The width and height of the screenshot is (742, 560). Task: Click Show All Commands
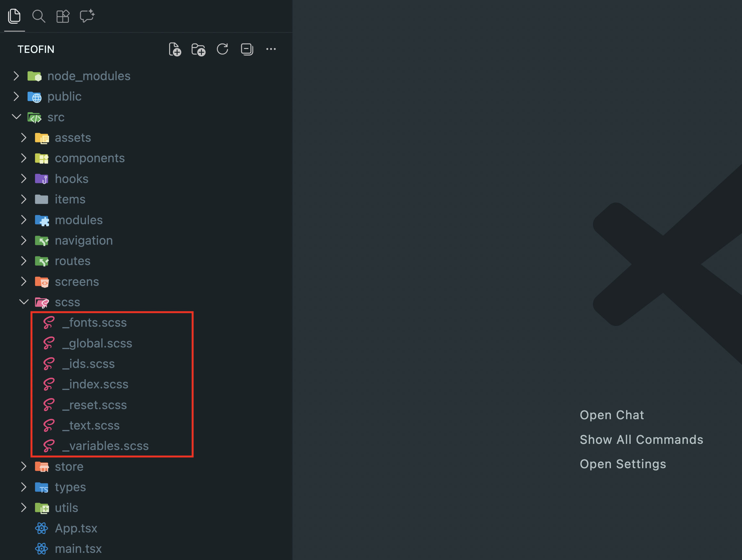(641, 440)
